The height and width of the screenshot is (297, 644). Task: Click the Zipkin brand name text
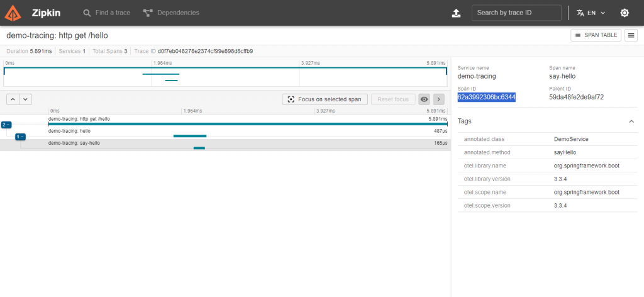click(46, 13)
